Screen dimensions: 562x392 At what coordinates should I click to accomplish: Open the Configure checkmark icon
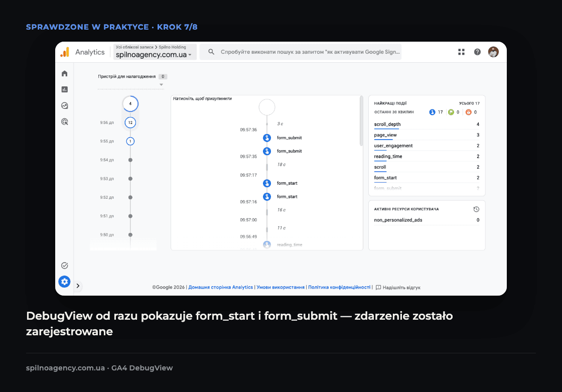pyautogui.click(x=65, y=266)
